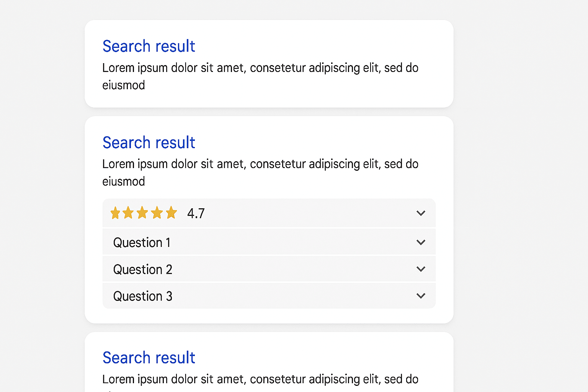
Task: Open the first "Search result" link
Action: [x=149, y=46]
